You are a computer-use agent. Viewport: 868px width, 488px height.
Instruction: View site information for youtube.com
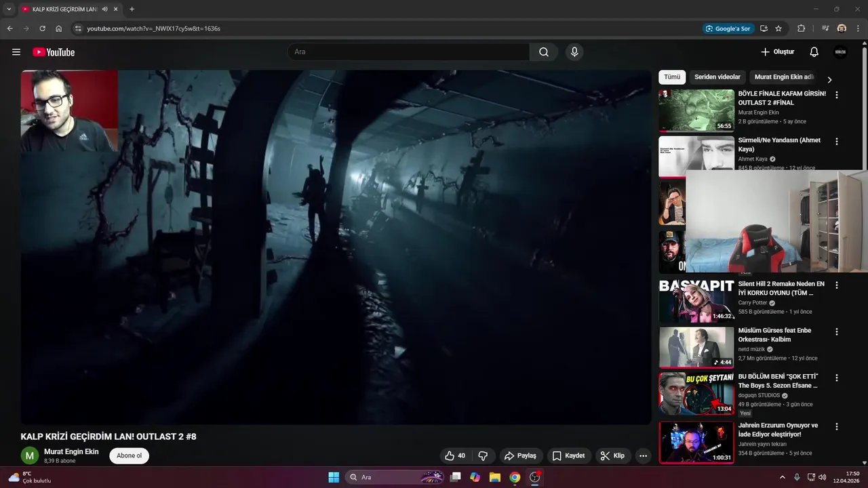(x=78, y=28)
